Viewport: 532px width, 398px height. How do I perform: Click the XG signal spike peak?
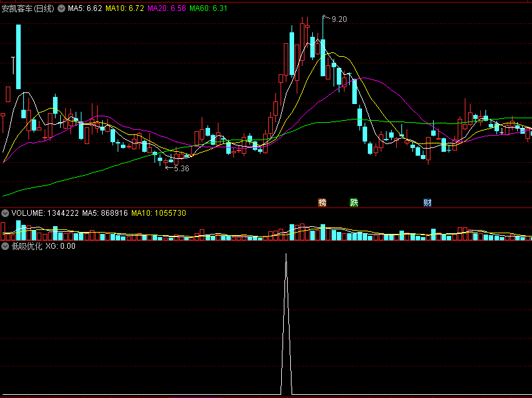(x=286, y=255)
